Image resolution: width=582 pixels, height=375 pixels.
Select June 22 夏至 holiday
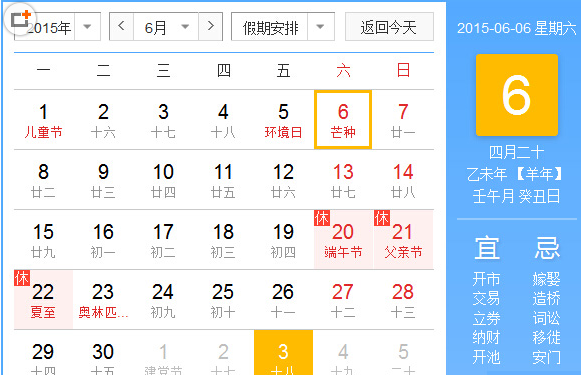(43, 300)
